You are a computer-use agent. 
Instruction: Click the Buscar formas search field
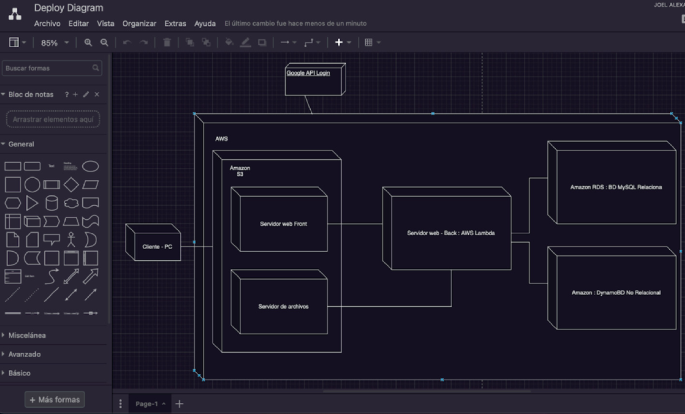pyautogui.click(x=46, y=68)
